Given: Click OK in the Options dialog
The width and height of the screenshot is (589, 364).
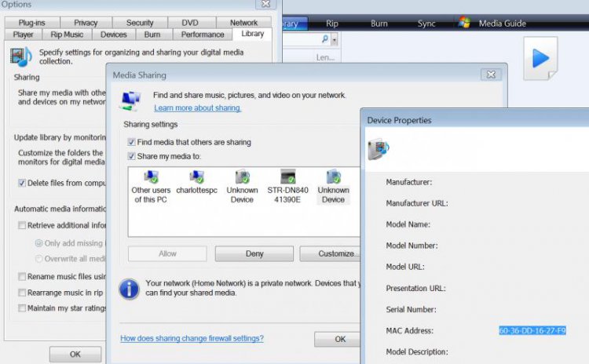Looking at the screenshot, I should click(75, 355).
